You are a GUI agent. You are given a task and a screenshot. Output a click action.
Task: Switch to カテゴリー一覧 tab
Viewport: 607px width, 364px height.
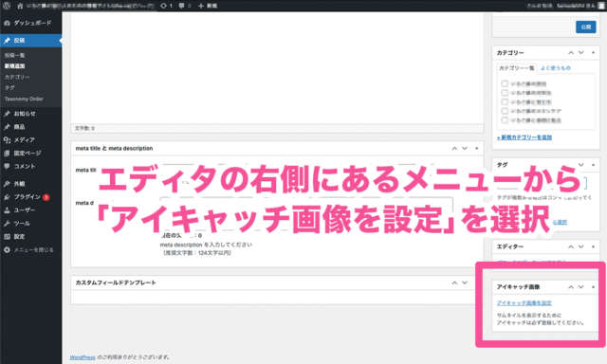516,68
